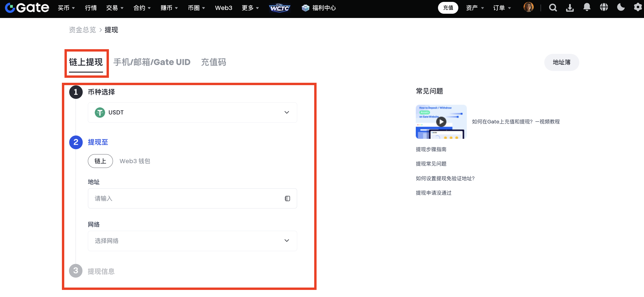Click the language globe icon
Image resolution: width=644 pixels, height=297 pixels.
(x=604, y=7)
